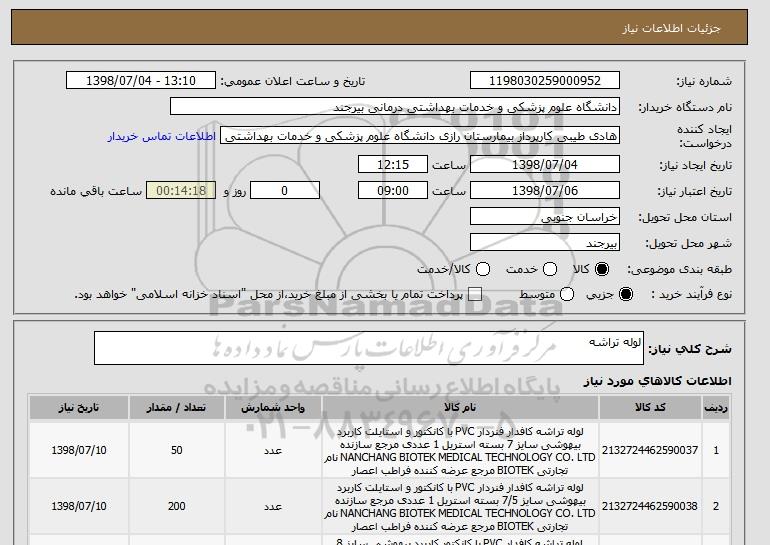
Task: Click the general description box لوله تراشه
Action: pyautogui.click(x=369, y=348)
